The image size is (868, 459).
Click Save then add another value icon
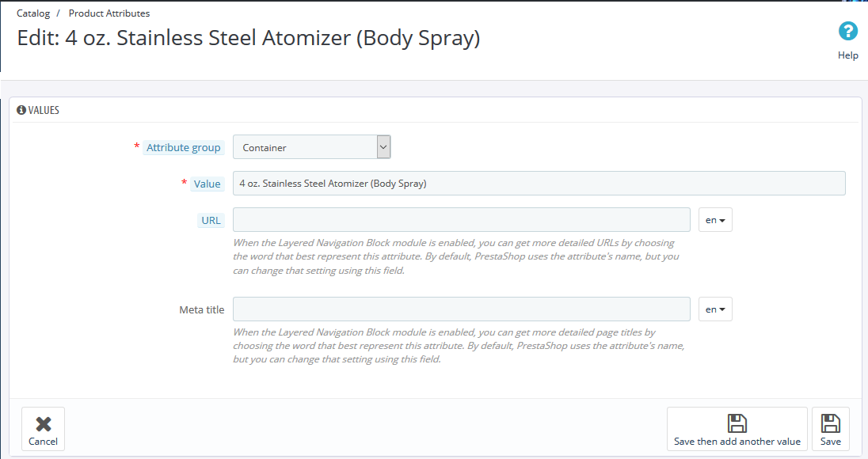click(737, 423)
